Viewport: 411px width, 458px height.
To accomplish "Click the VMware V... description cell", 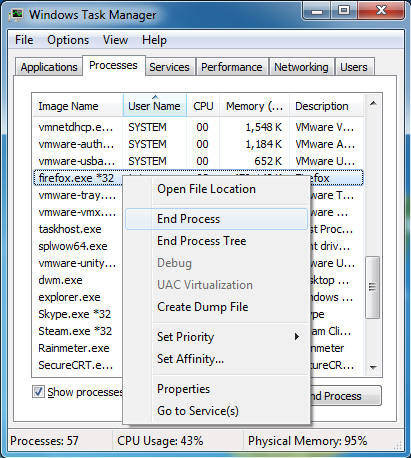I will (325, 127).
